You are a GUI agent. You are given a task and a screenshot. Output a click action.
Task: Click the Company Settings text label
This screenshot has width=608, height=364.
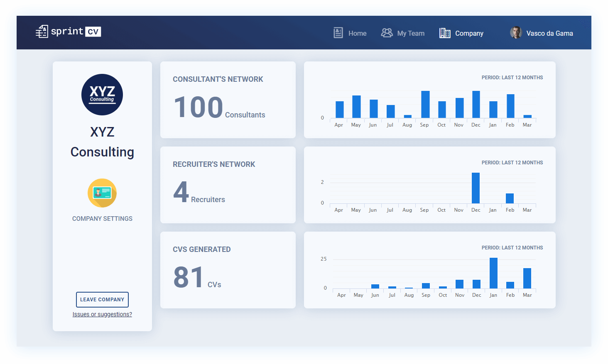(x=102, y=219)
